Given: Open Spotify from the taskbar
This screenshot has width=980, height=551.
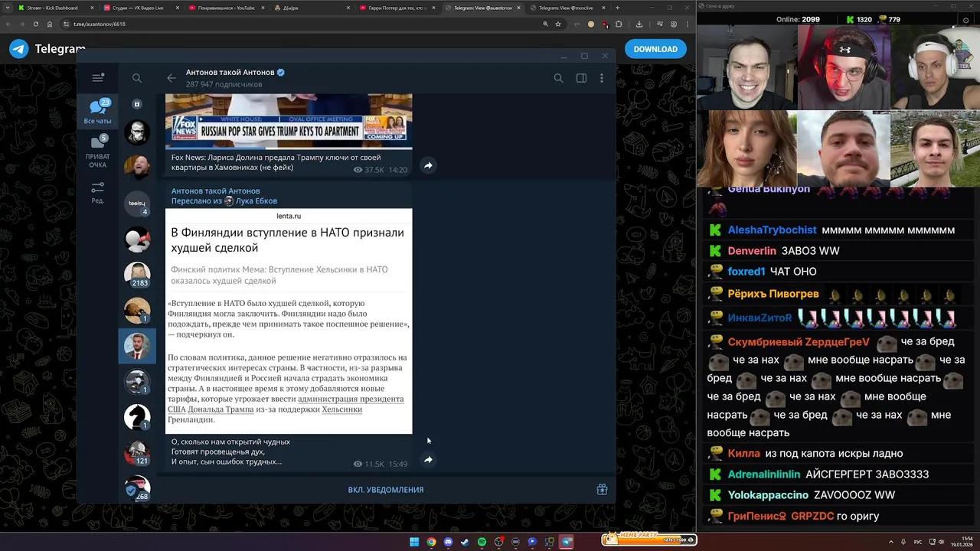Looking at the screenshot, I should [x=482, y=542].
